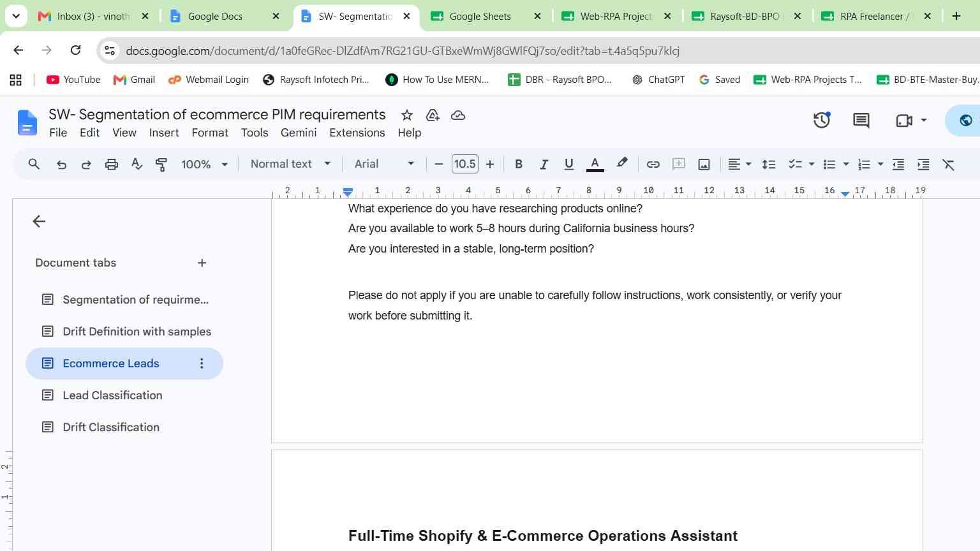Toggle Bold formatting

point(519,165)
